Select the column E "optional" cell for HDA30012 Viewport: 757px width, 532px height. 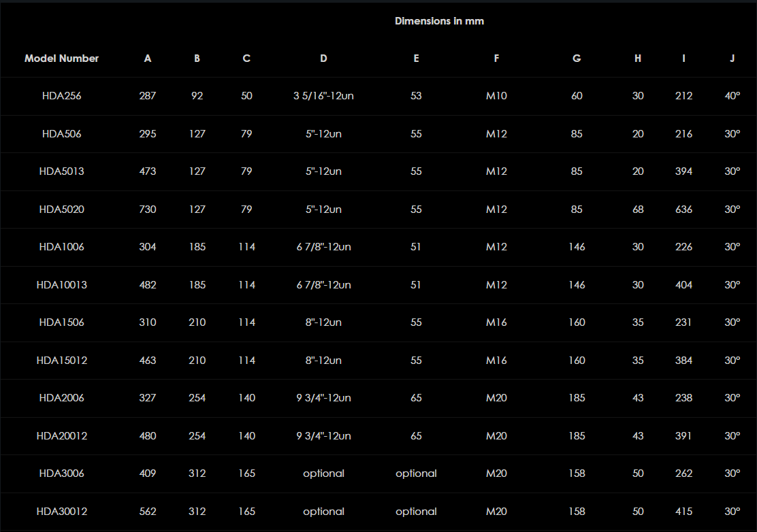tap(416, 512)
